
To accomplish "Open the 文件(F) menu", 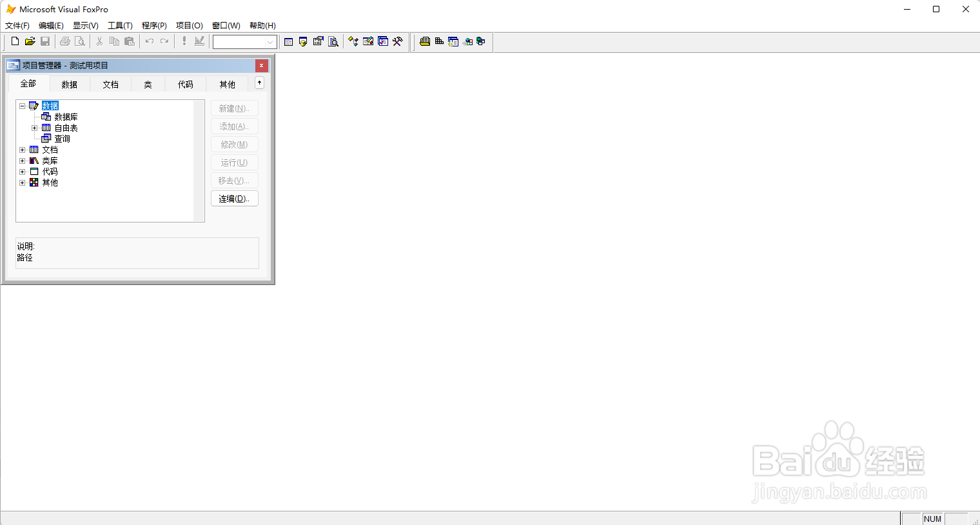I will (17, 26).
